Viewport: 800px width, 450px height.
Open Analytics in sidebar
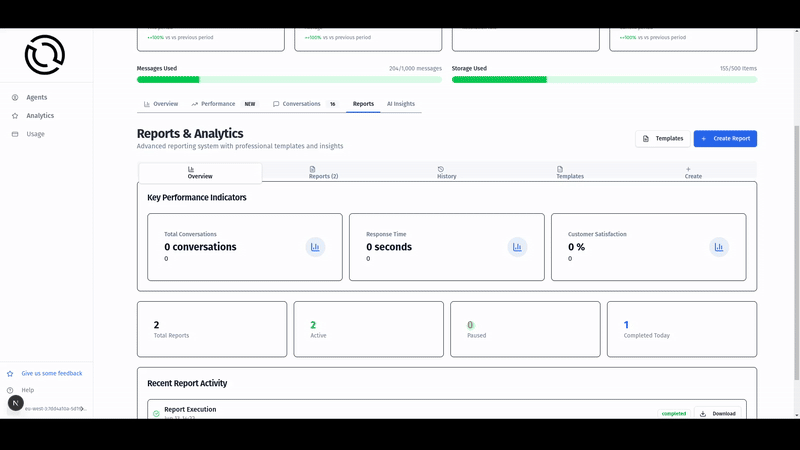click(40, 116)
